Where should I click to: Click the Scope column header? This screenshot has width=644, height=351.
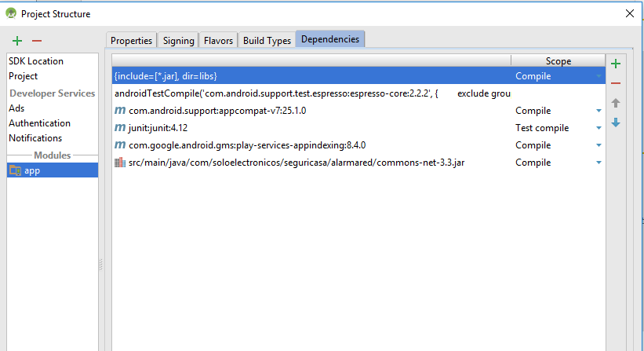(x=558, y=61)
